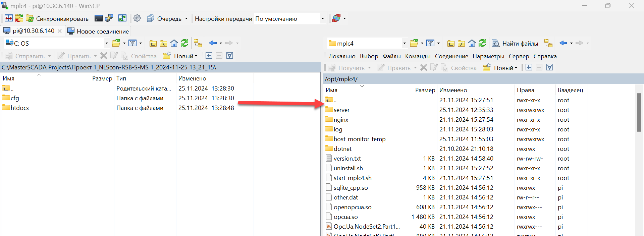Sort remote list by Изменено column
The height and width of the screenshot is (236, 644).
(x=475, y=90)
